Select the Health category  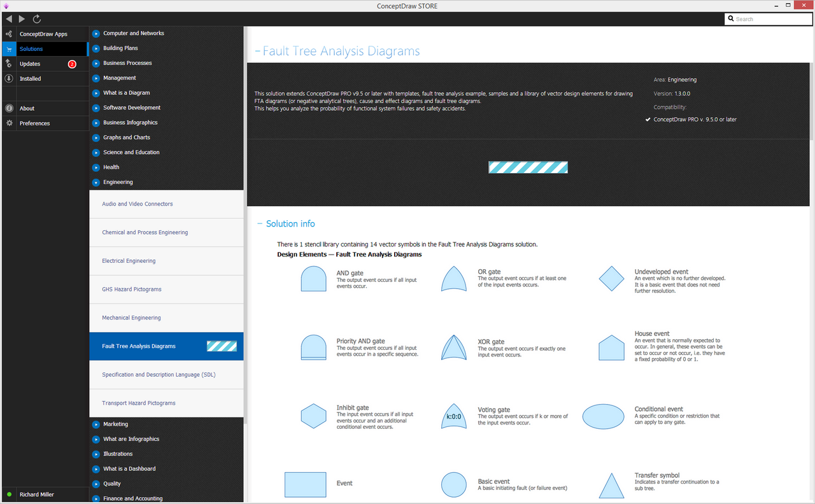111,167
